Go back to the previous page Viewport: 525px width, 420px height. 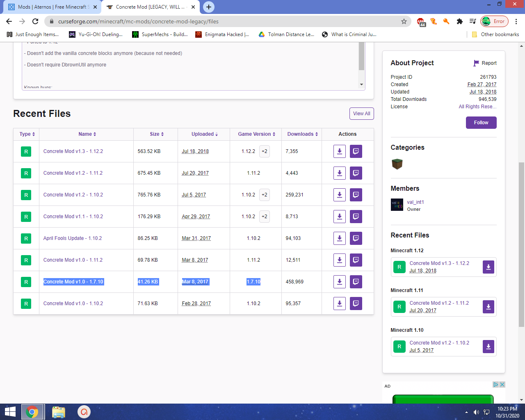point(9,21)
